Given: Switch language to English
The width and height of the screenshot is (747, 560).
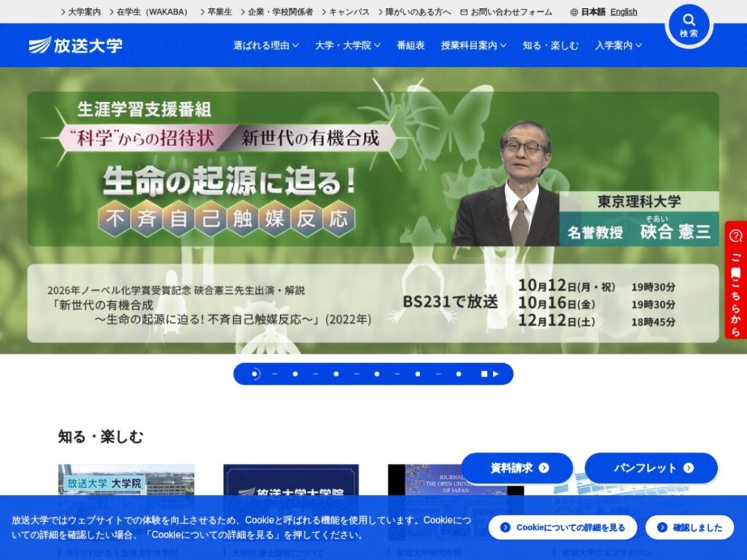Looking at the screenshot, I should (x=624, y=12).
